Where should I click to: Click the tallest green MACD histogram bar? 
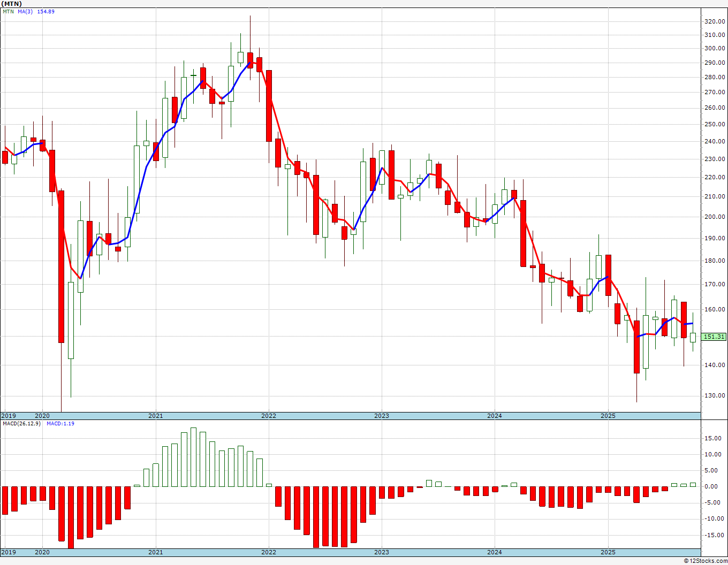[193, 457]
